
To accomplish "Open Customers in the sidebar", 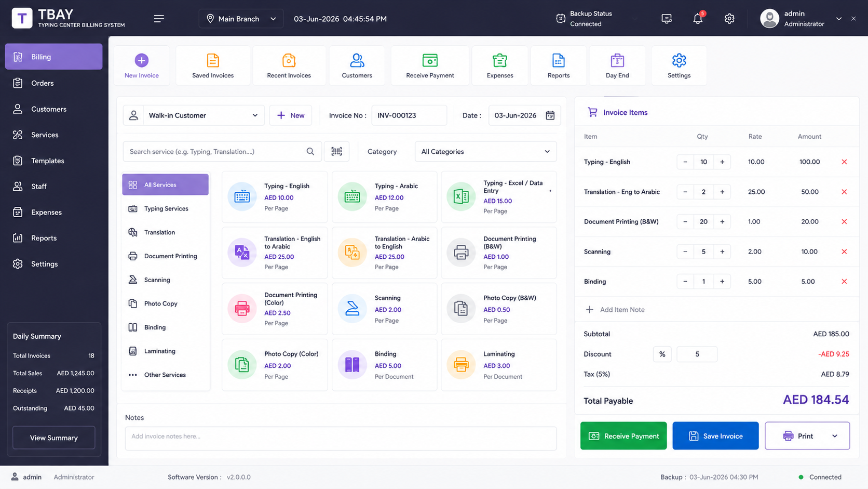I will coord(53,109).
